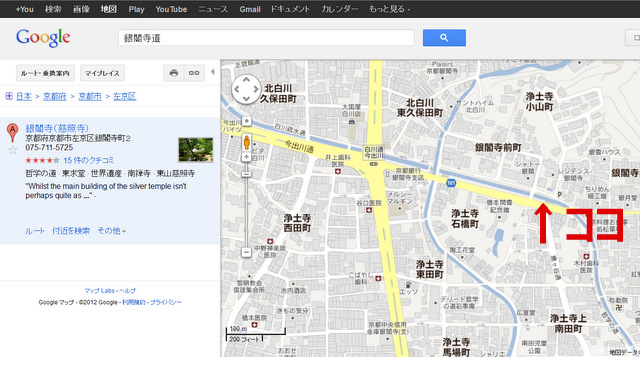Open the ヘルプ link
Screen dimensions: 640x375
pos(127,291)
